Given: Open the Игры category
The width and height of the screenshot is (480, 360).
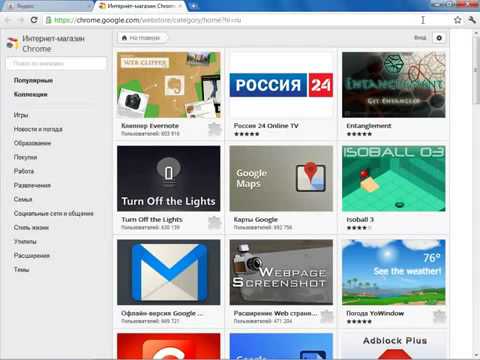Looking at the screenshot, I should tap(21, 115).
